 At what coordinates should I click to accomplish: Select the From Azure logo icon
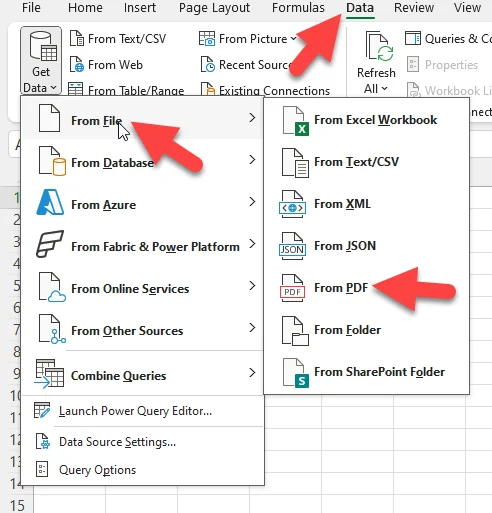click(50, 202)
